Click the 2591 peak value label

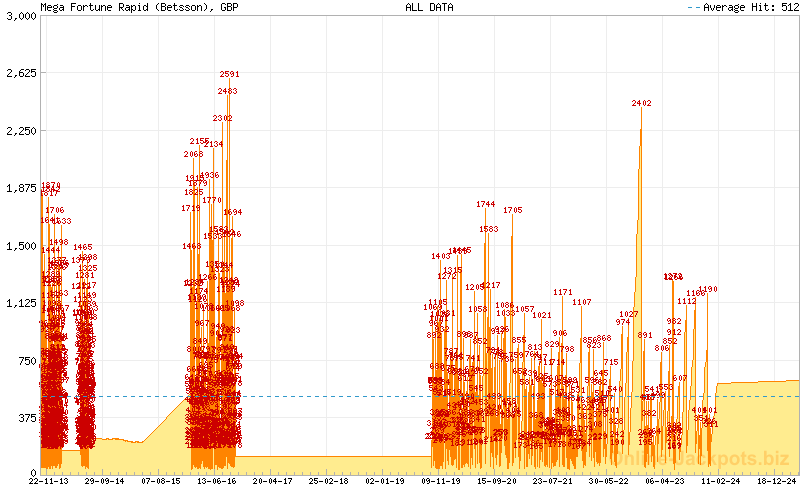230,74
